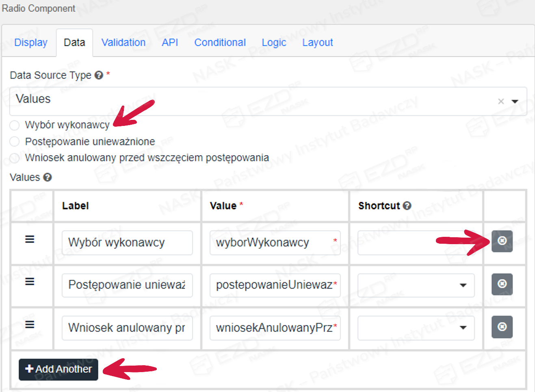Select the Wybór wykonawcy radio option

pos(15,125)
